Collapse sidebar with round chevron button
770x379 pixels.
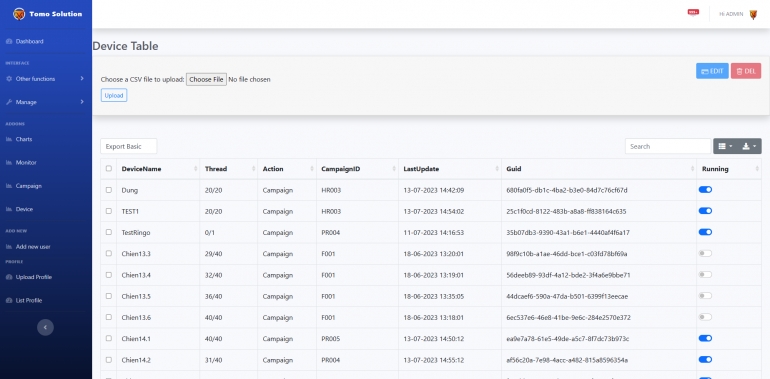[x=45, y=327]
